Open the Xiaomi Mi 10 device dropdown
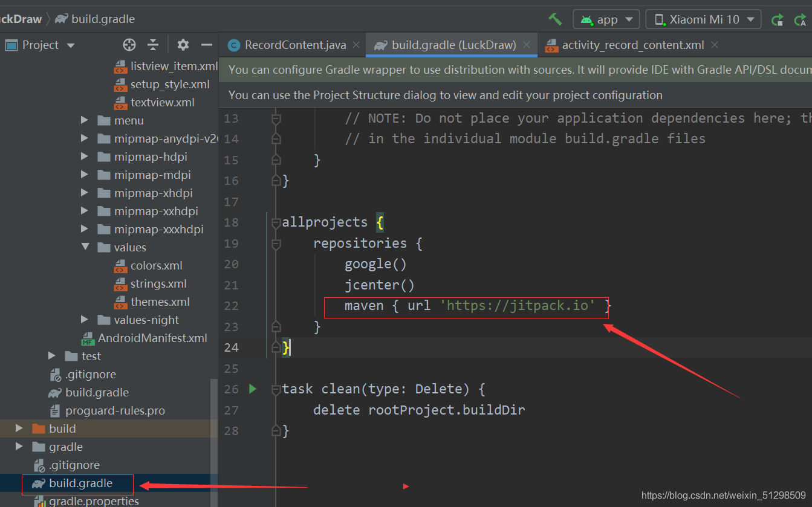Viewport: 812px width, 507px height. coord(704,19)
